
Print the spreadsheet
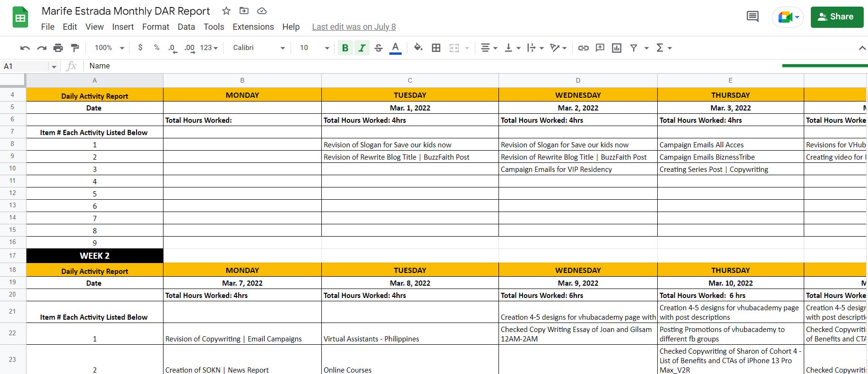pyautogui.click(x=58, y=48)
